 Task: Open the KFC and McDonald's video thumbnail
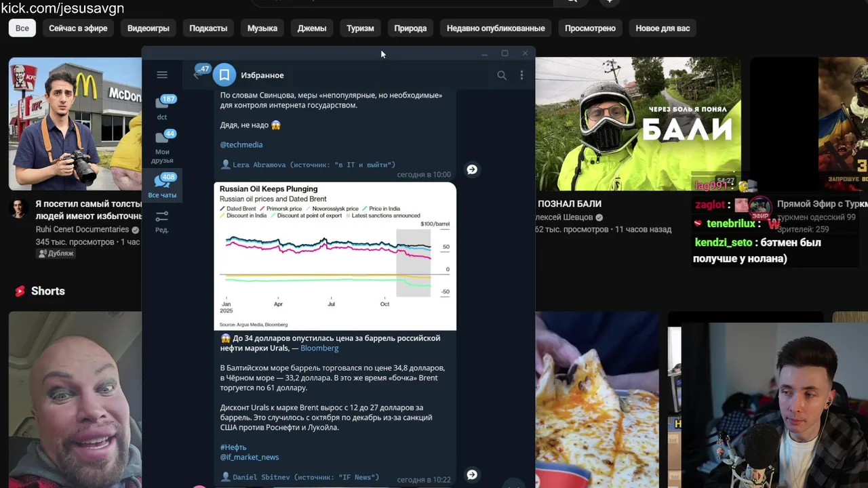(75, 123)
